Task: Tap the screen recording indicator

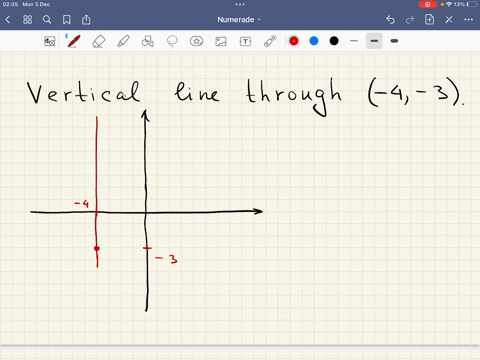Action: coord(427,4)
